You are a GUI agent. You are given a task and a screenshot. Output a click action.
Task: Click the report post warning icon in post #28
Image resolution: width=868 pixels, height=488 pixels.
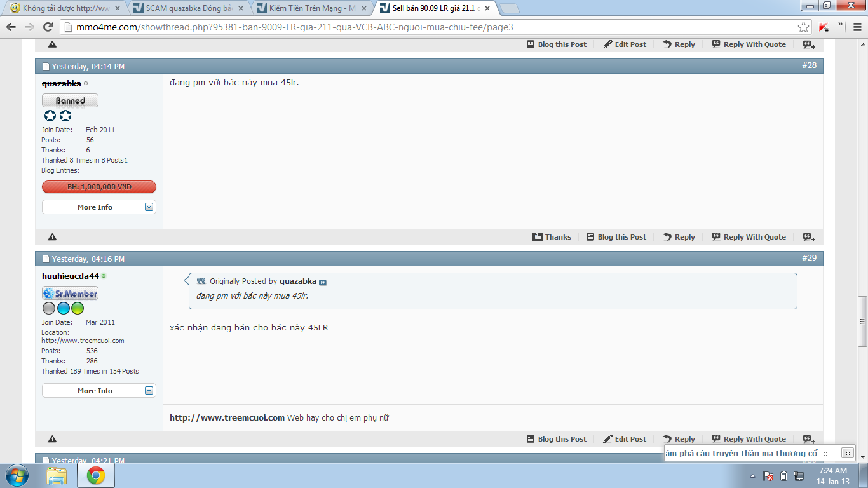point(52,237)
